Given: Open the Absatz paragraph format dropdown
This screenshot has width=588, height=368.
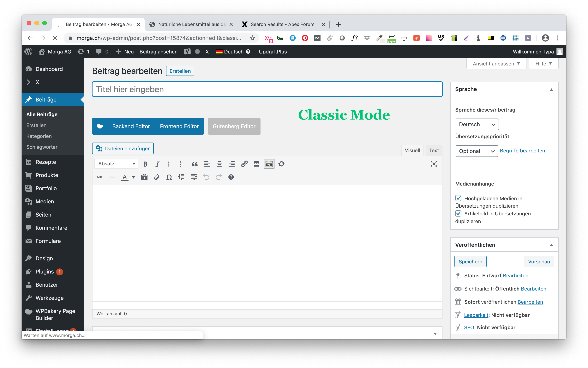Looking at the screenshot, I should (x=116, y=164).
